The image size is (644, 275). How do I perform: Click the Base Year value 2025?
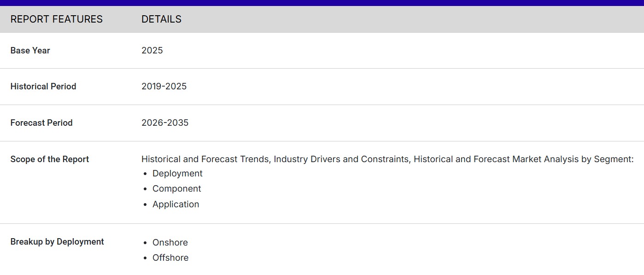pos(152,51)
